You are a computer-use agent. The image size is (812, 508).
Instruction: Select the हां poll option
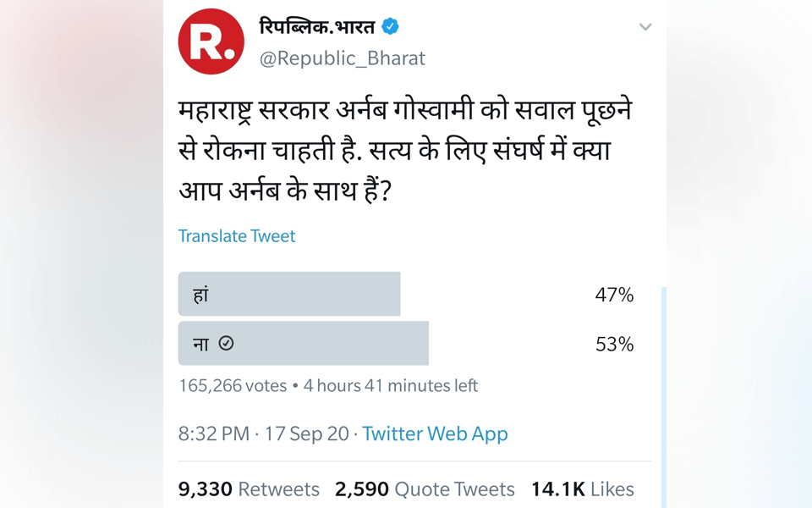(288, 294)
